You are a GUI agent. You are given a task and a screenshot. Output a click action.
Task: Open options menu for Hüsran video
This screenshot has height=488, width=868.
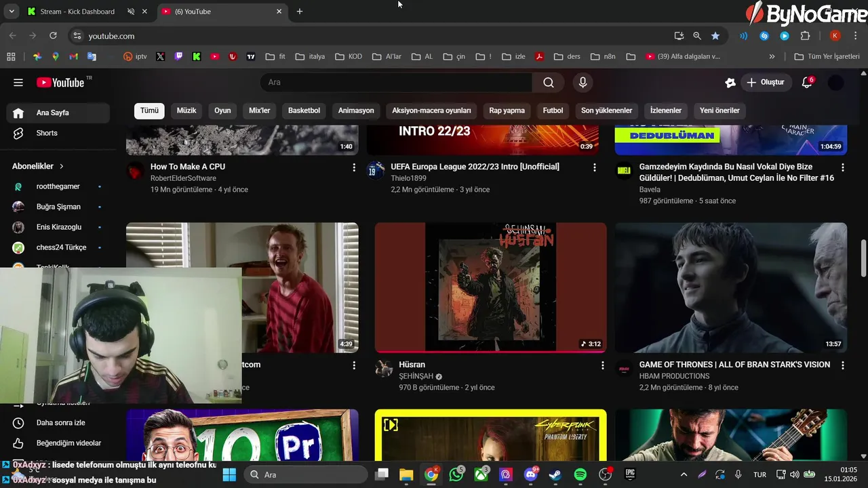click(602, 365)
